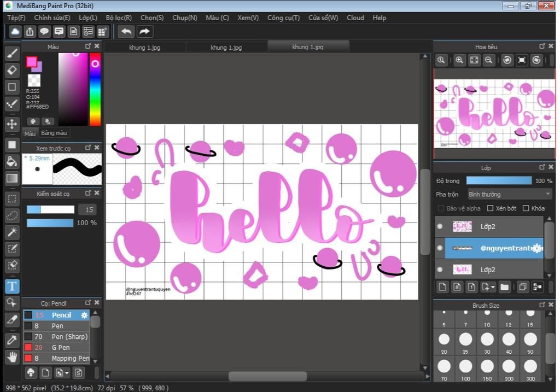Screen dimensions: 560x392
Task: Toggle the color box beside the G Pen brush
Action: click(x=28, y=347)
